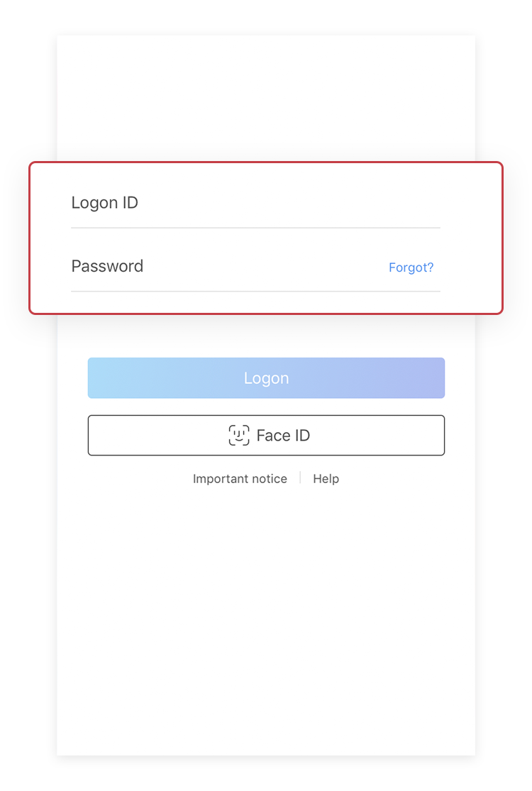Tap the "Face ID" text label
Viewport: 532px width, 791px height.
[283, 436]
